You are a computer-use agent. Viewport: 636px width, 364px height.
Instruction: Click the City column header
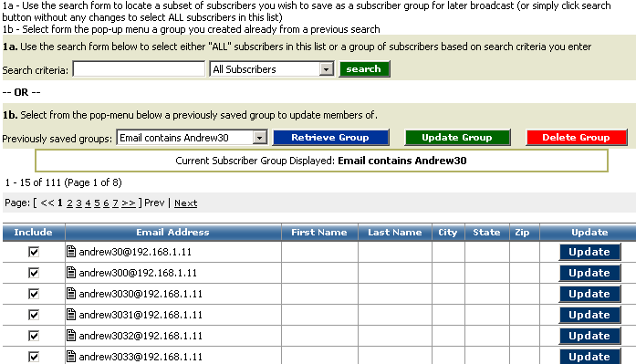click(x=448, y=233)
